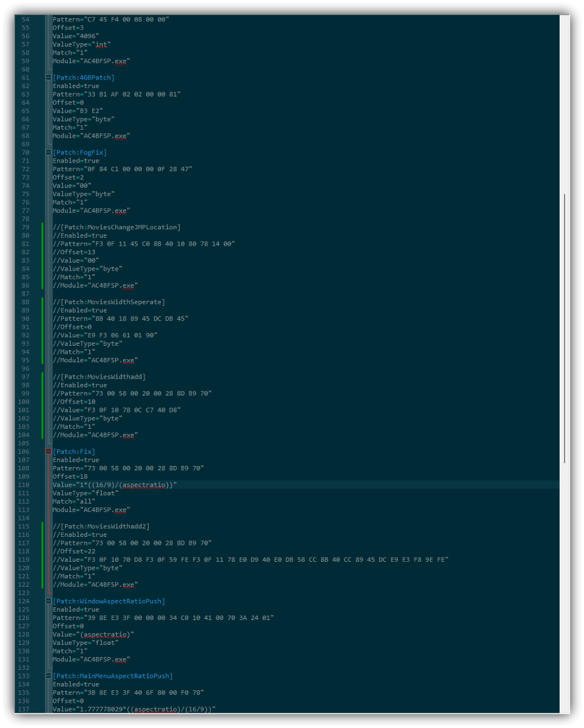Place cursor in Pattern="C7 45 F4 00 08 00 00"
The image size is (584, 728).
pyautogui.click(x=110, y=19)
